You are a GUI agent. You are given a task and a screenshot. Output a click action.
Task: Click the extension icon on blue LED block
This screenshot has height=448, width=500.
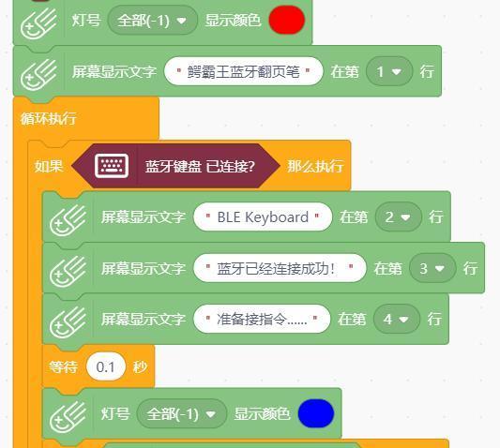point(68,416)
